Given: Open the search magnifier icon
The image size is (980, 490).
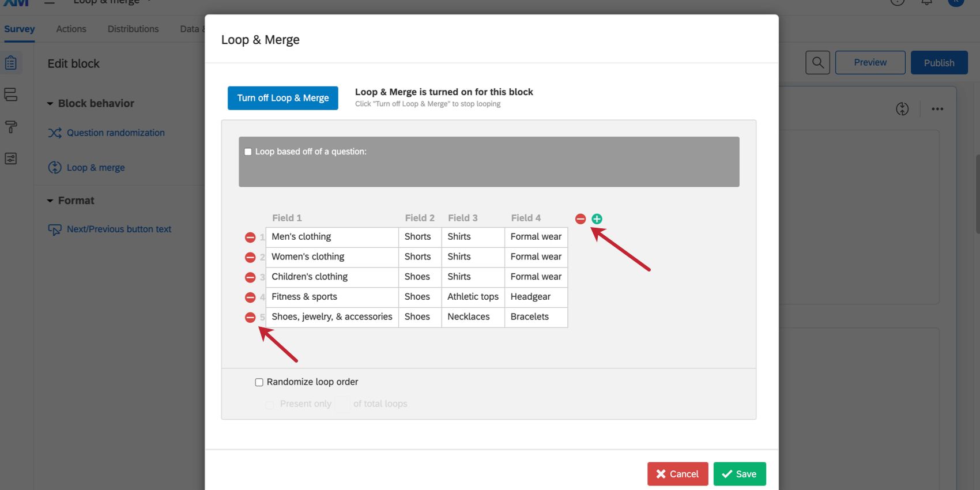Looking at the screenshot, I should 817,62.
